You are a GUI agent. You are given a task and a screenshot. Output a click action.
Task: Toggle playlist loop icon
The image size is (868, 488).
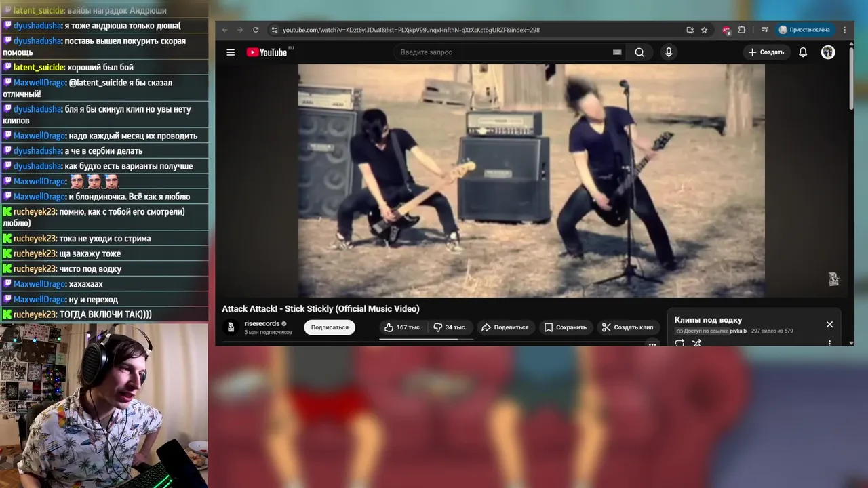[679, 343]
